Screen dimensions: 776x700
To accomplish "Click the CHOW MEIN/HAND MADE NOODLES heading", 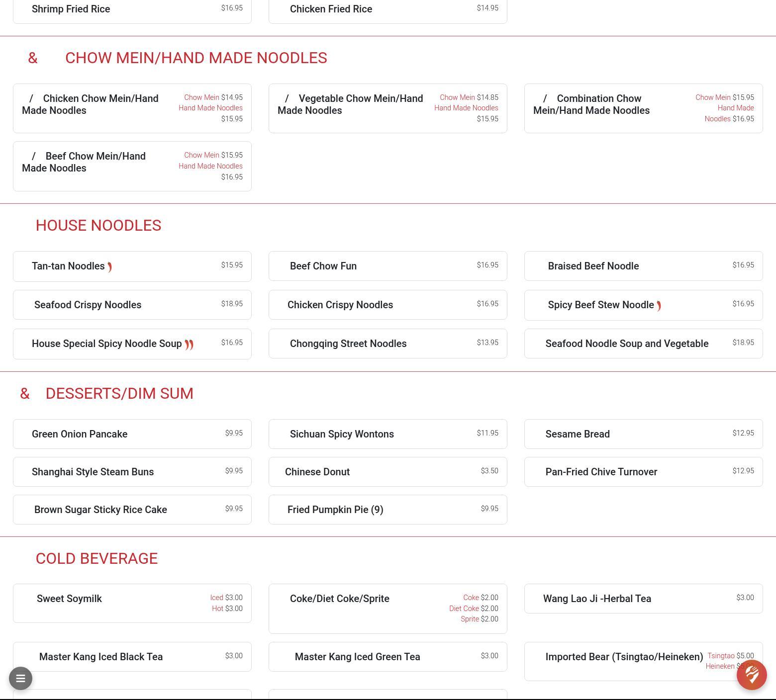I will point(196,58).
